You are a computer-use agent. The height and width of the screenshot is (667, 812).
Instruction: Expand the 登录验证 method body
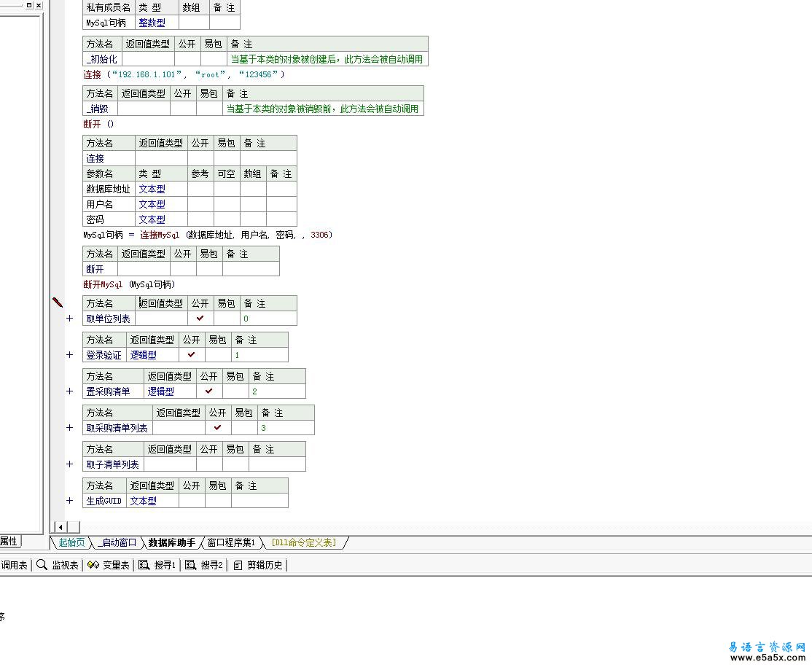tap(69, 355)
